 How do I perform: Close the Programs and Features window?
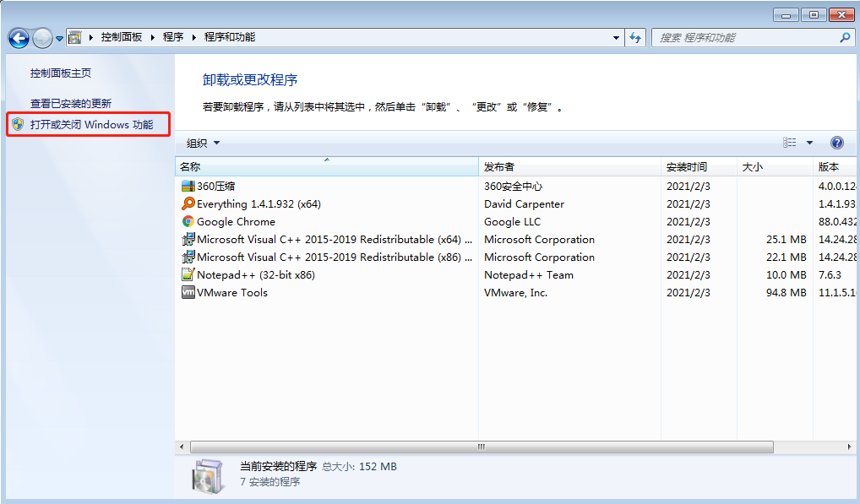tap(841, 15)
